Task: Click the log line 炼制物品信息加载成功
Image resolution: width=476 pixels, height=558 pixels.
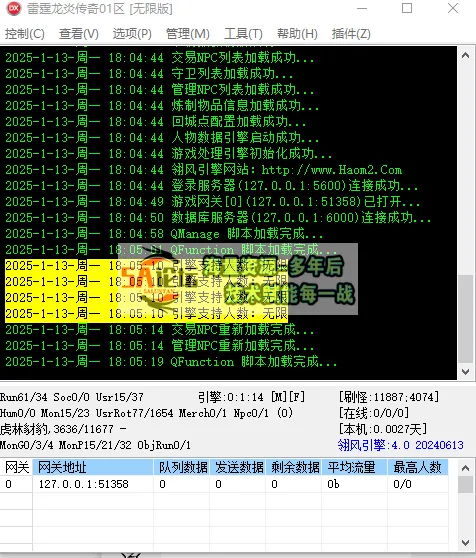Action: (x=162, y=106)
